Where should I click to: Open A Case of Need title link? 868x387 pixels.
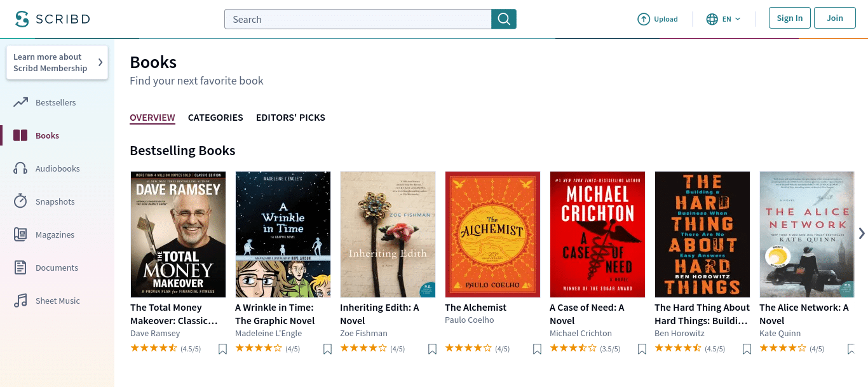(587, 314)
